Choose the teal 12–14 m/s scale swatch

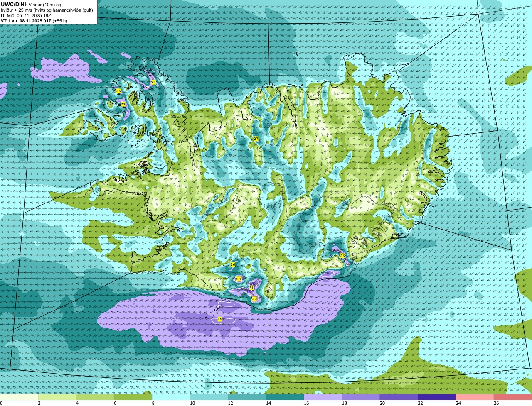[247, 397]
